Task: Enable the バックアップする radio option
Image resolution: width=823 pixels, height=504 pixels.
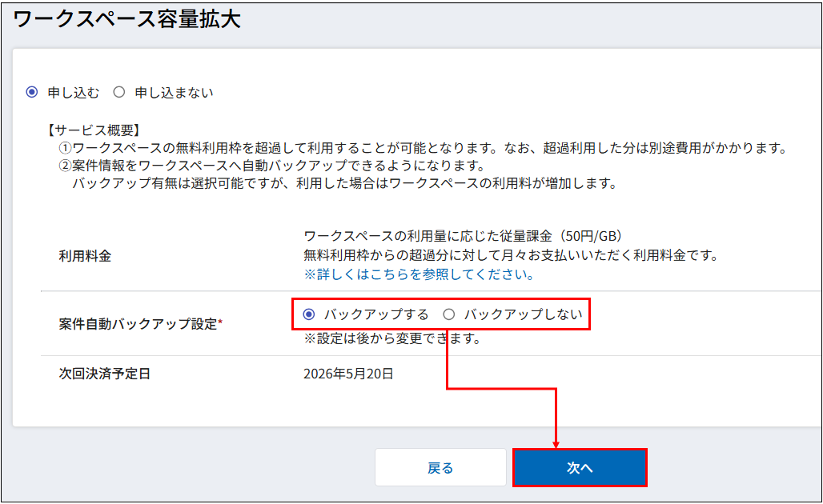Action: pyautogui.click(x=309, y=314)
